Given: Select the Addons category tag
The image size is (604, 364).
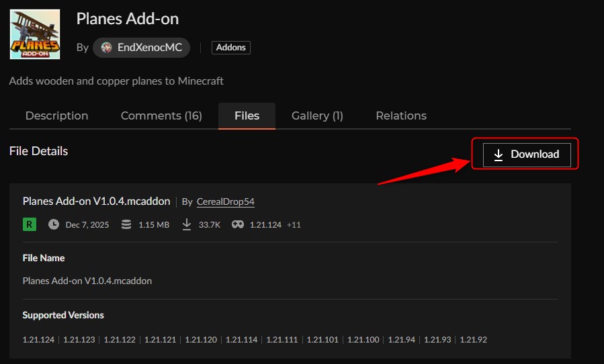Looking at the screenshot, I should (x=230, y=48).
